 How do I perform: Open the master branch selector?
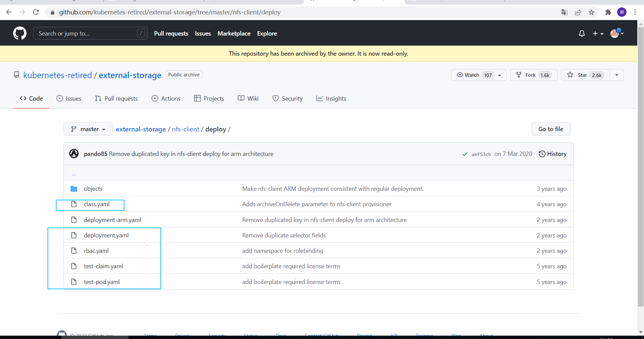tap(88, 129)
